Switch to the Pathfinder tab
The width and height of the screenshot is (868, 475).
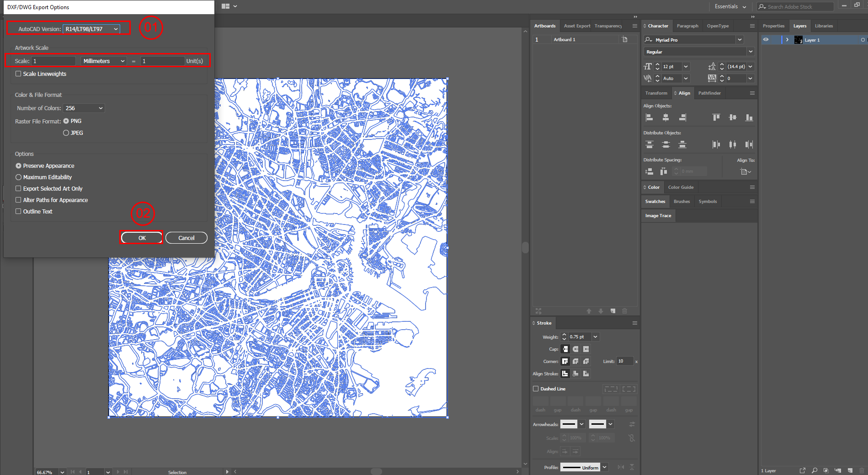tap(709, 93)
